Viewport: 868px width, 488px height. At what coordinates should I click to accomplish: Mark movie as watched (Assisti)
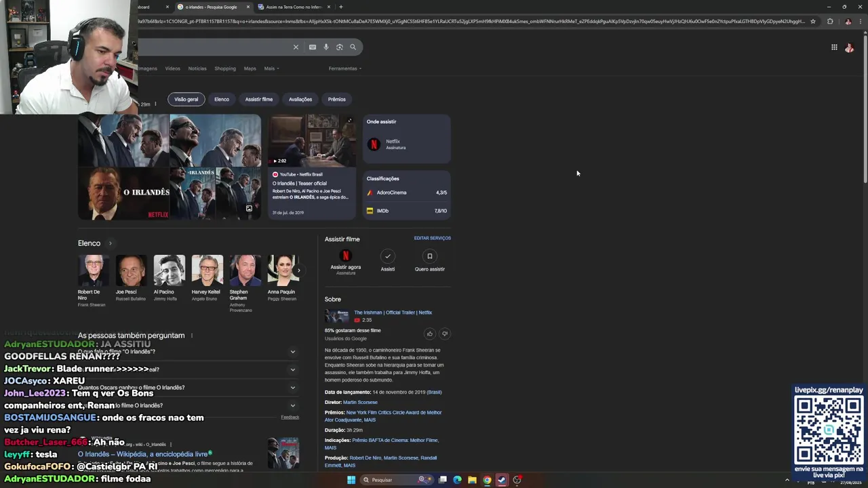[x=387, y=256]
